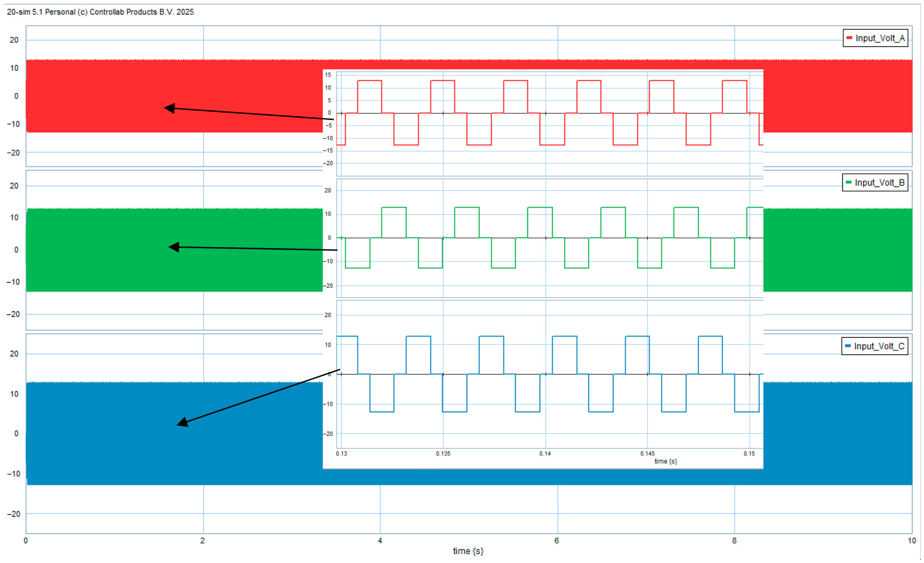Screen dimensions: 924x563
Task: Click the green legend swatch for Input_Volt_B
Action: (x=848, y=182)
